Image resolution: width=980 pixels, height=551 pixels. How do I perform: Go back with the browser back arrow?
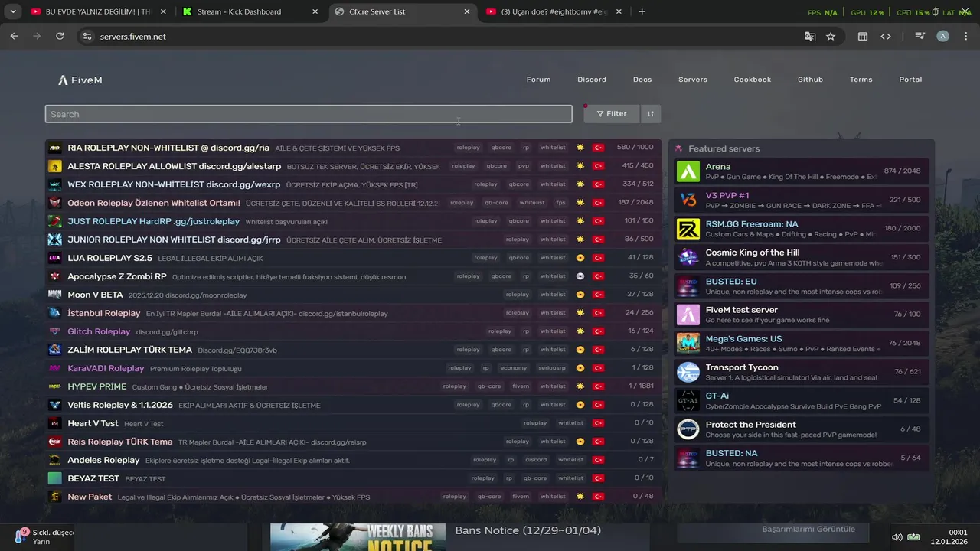coord(14,36)
